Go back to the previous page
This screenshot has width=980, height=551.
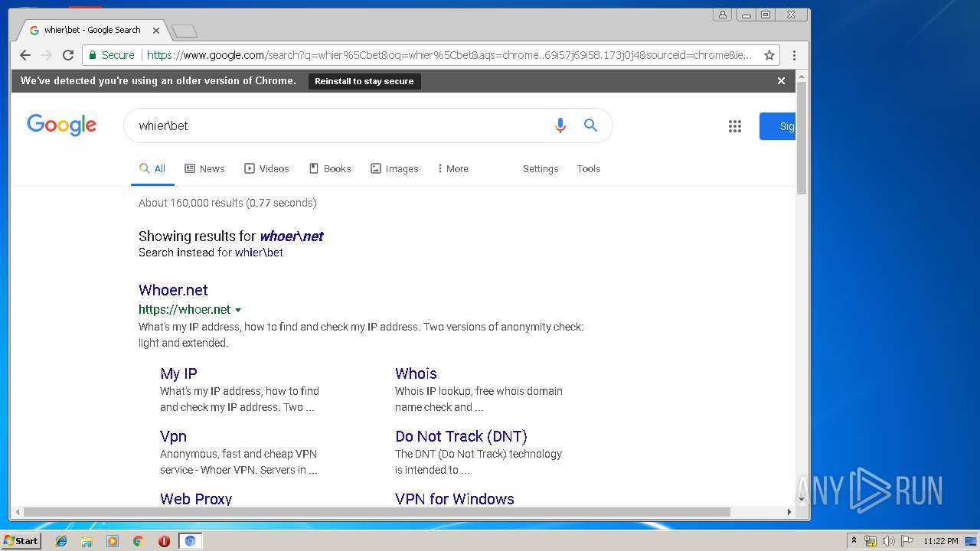click(25, 55)
